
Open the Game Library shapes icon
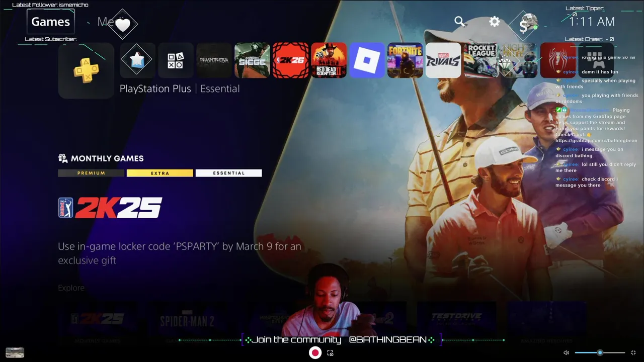[176, 60]
